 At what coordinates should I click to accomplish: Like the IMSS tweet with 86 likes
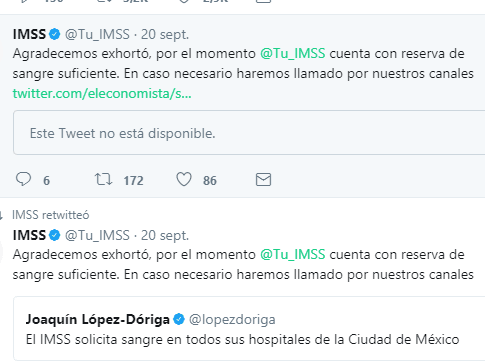pyautogui.click(x=184, y=179)
